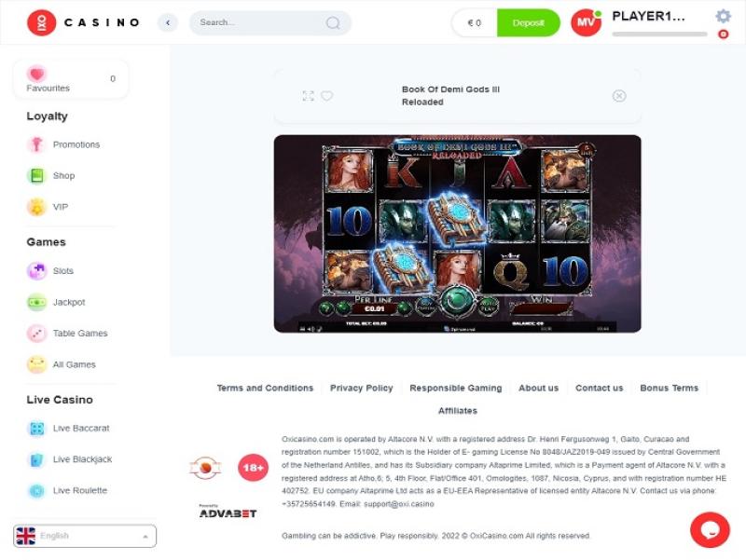Click the player level progress bar
Image resolution: width=746 pixels, height=560 pixels.
tap(659, 34)
